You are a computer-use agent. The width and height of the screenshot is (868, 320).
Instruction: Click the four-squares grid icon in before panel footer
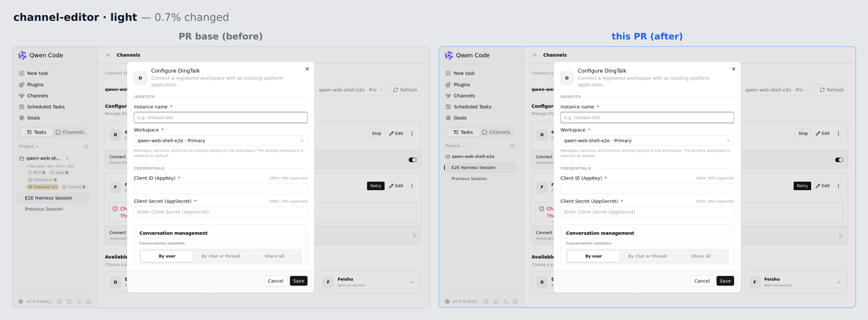tap(59, 301)
